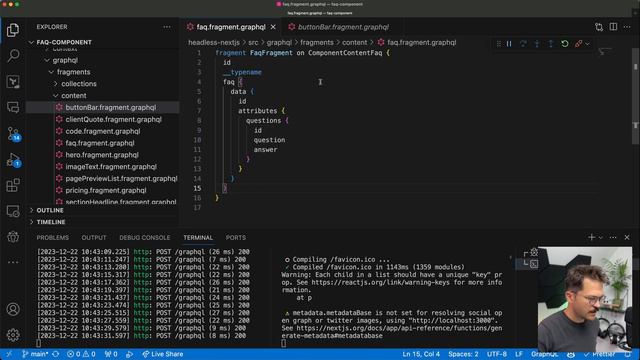Switch to the DEBUG CONSOLE panel tab

pos(144,238)
